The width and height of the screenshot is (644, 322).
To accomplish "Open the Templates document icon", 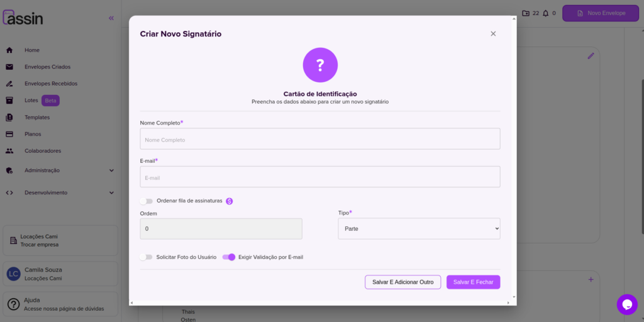I will (9, 118).
